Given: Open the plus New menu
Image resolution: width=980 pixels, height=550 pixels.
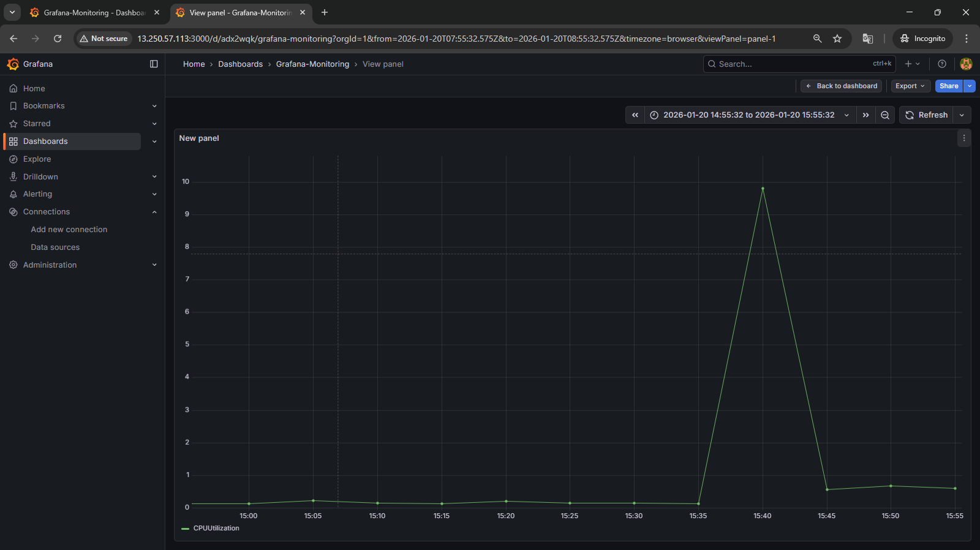Looking at the screenshot, I should click(912, 64).
